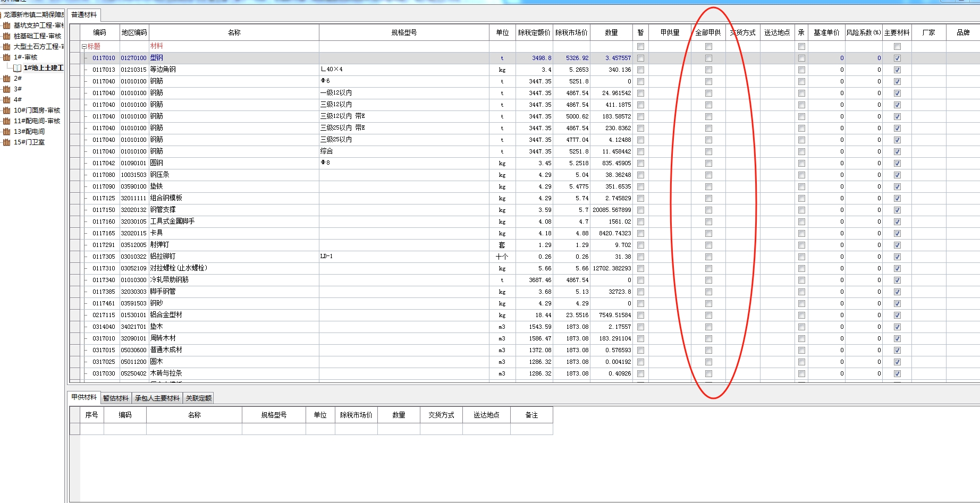The image size is (980, 503).
Task: Check 暂 box in the 标题 header row
Action: (640, 47)
